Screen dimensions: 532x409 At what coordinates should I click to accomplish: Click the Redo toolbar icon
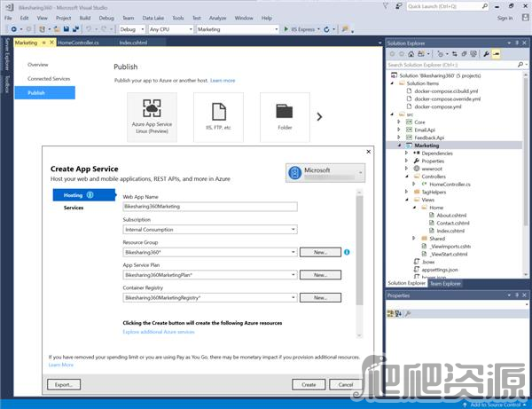[x=104, y=29]
